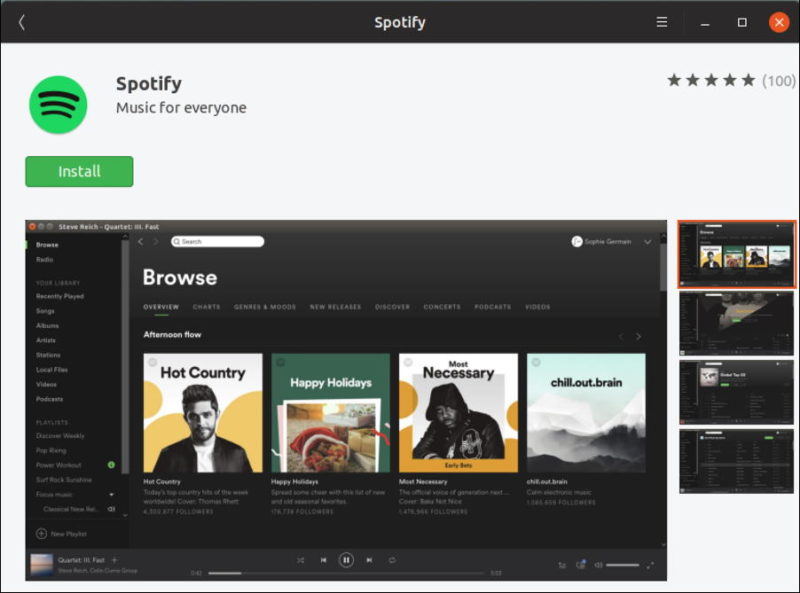Install the Spotify application

(x=78, y=171)
